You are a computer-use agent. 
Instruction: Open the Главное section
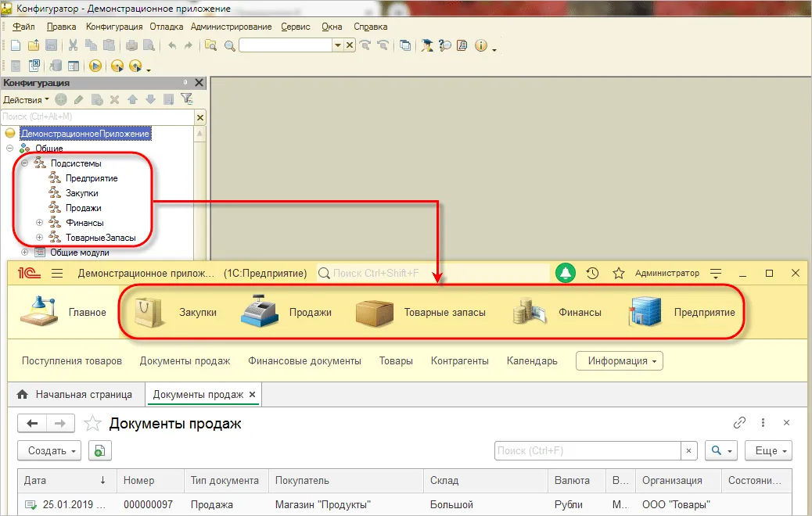(63, 313)
